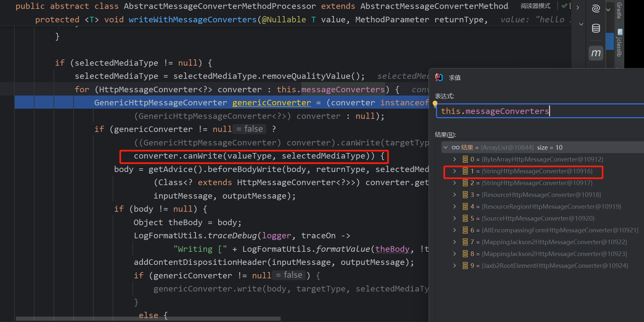The image size is (644, 322).
Task: Click list icon of MappingJackson2HttpMessageConverter@10922 entry
Action: [465, 242]
